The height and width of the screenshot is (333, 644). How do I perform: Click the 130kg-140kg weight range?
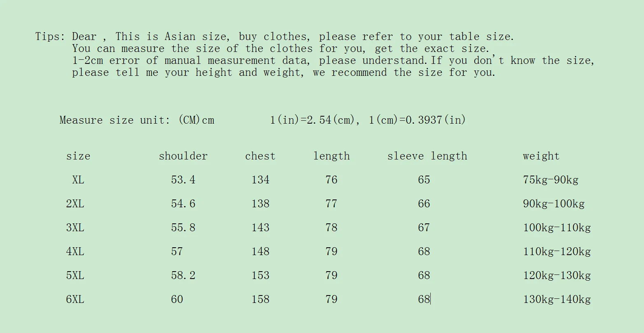click(557, 300)
